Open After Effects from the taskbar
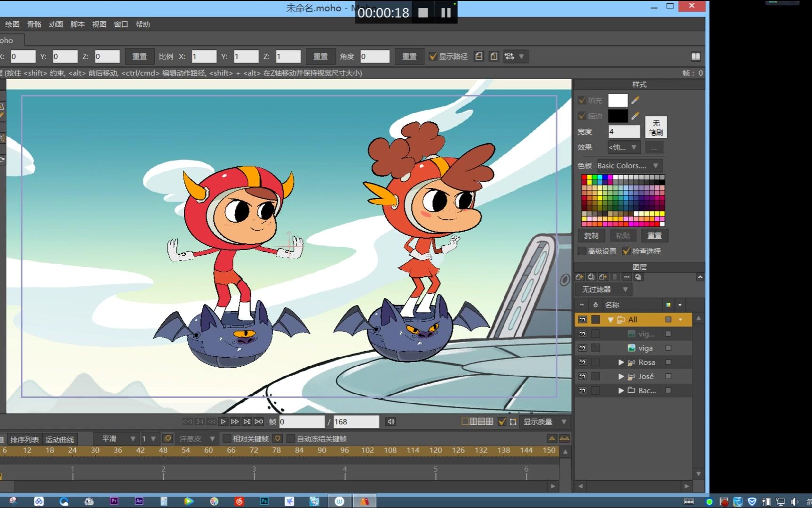 tap(139, 501)
